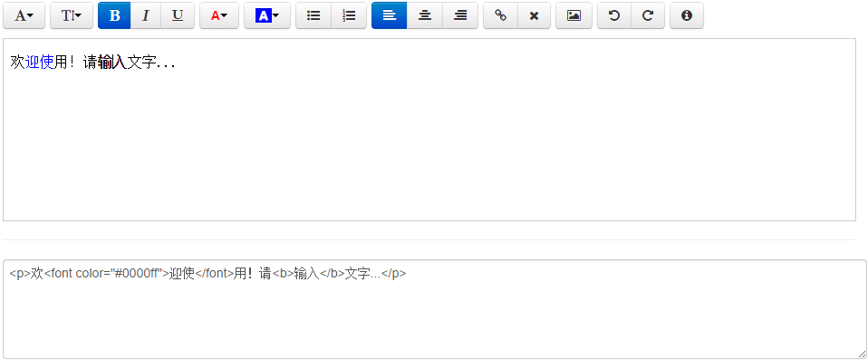The height and width of the screenshot is (360, 868).
Task: Toggle bold formatting off
Action: (114, 15)
